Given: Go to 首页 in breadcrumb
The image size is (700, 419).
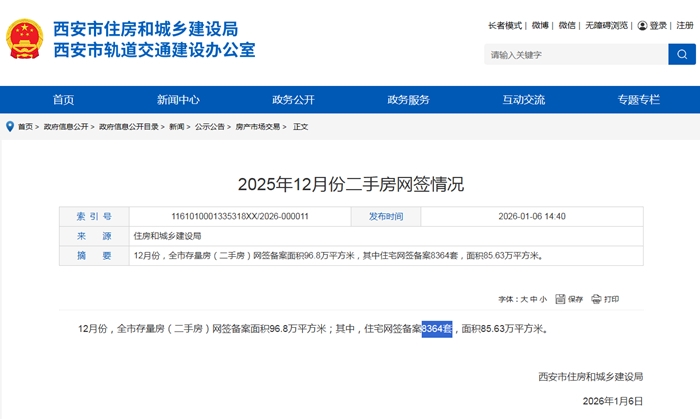Looking at the screenshot, I should [x=25, y=127].
